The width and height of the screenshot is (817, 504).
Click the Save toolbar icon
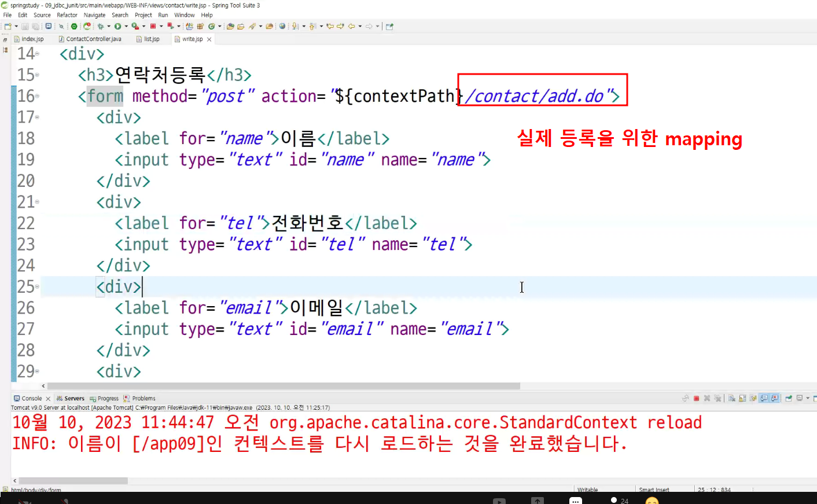click(x=25, y=26)
